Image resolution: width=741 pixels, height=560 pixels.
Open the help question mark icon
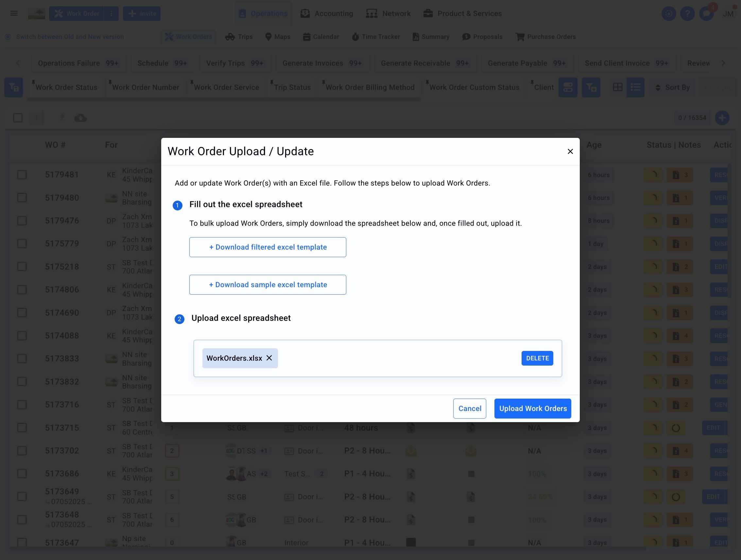tap(687, 14)
